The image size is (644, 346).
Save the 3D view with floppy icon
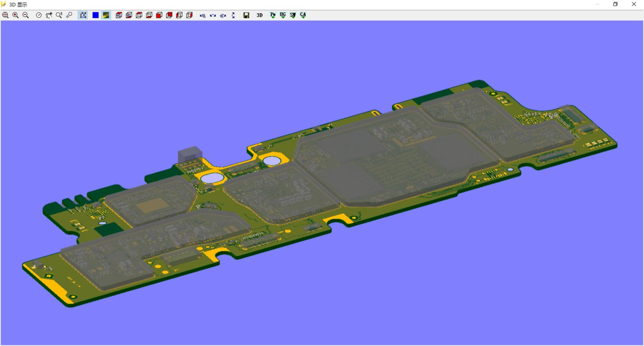(246, 15)
